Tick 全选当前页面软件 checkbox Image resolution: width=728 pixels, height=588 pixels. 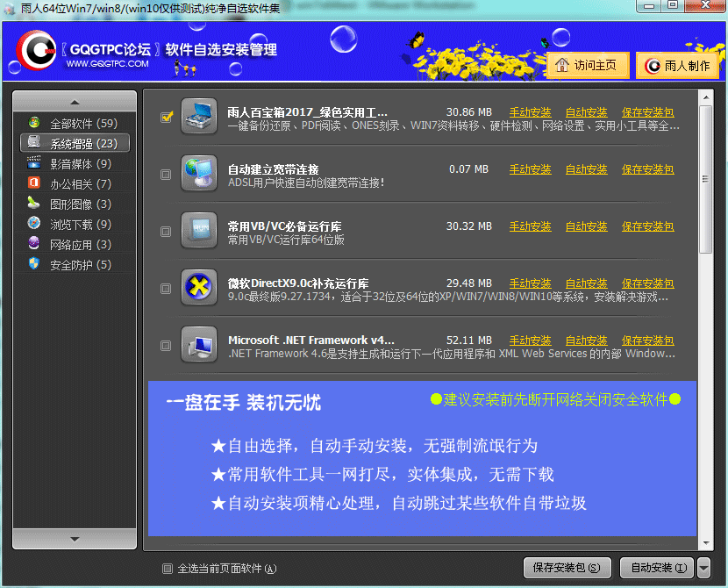(x=168, y=569)
